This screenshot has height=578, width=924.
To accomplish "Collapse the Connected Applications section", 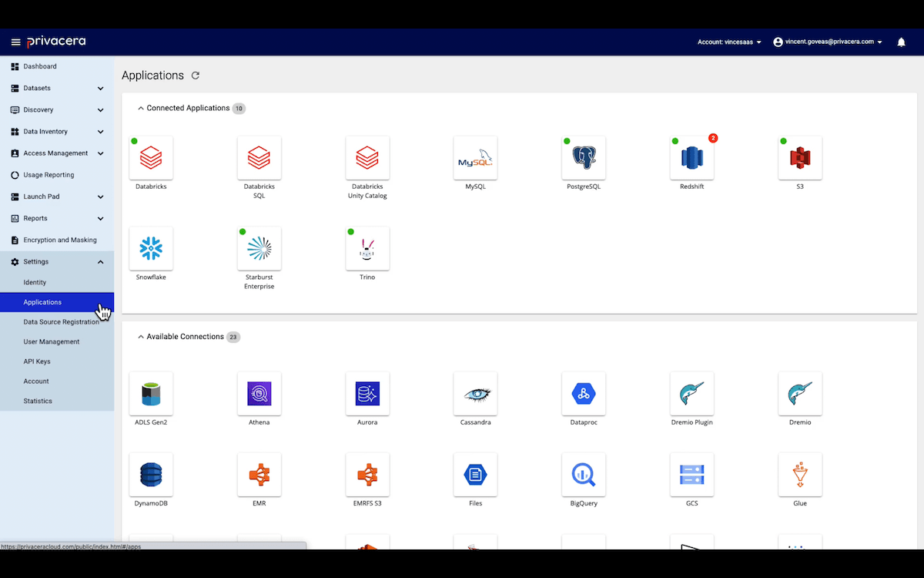I will (x=141, y=109).
